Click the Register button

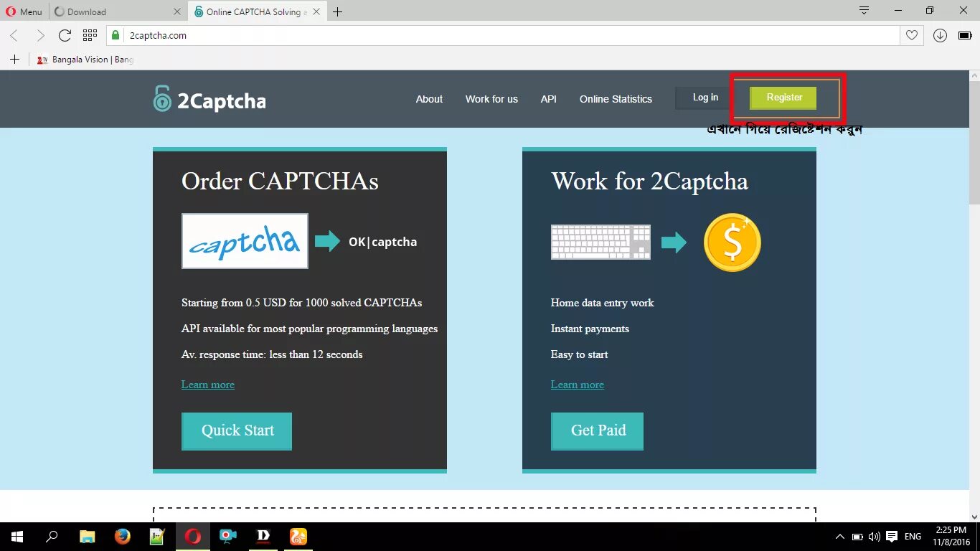click(783, 98)
